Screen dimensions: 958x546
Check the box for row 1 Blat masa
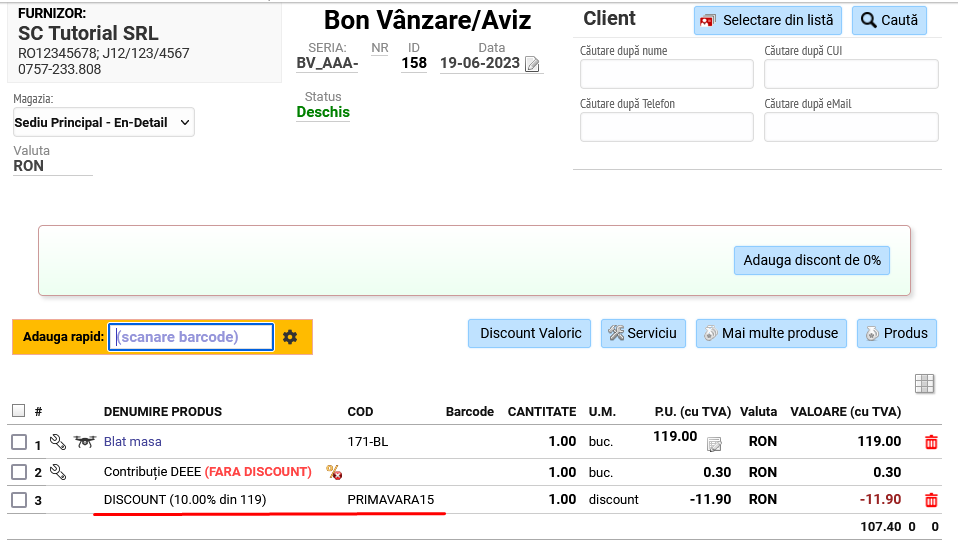19,442
